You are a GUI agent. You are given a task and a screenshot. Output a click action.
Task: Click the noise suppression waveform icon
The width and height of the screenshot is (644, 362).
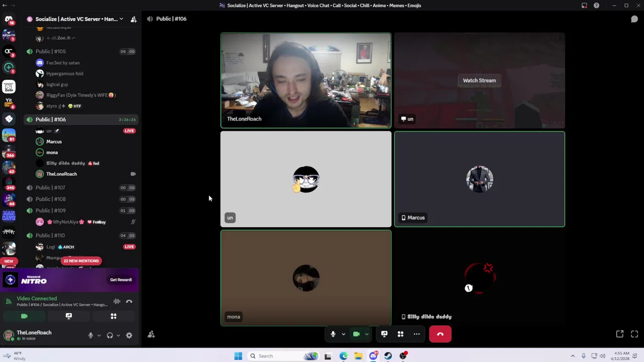[117, 301]
